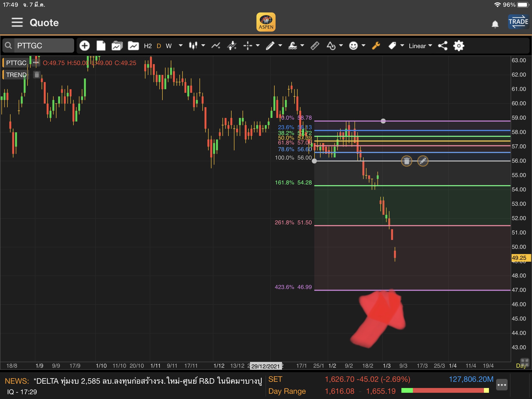Screen dimensions: 532x399
Task: Tap the Wi-Fi status icon
Action: click(x=497, y=5)
